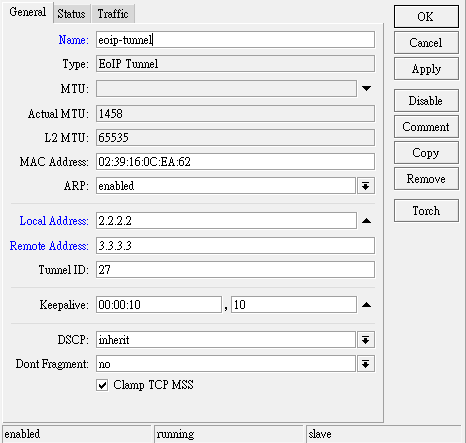Switch to the Traffic tab
Viewport: 466px width, 443px height.
tap(113, 14)
